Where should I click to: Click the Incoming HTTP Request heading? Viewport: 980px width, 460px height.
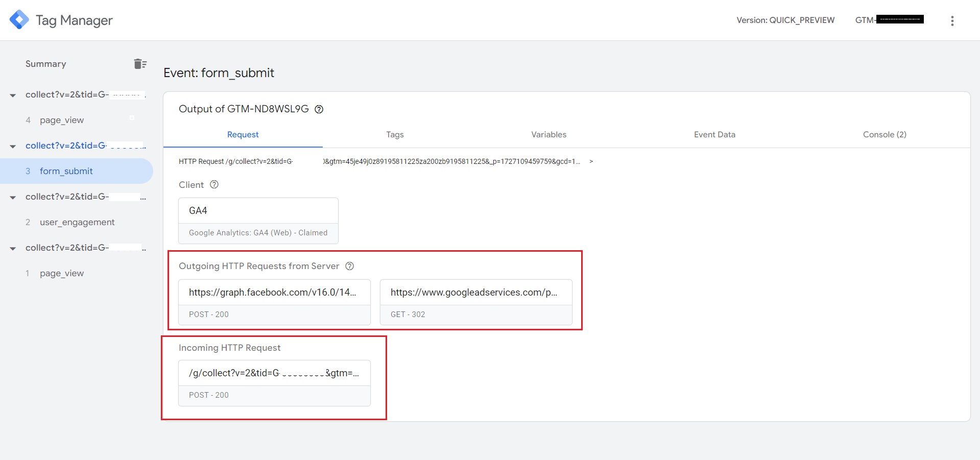[229, 348]
